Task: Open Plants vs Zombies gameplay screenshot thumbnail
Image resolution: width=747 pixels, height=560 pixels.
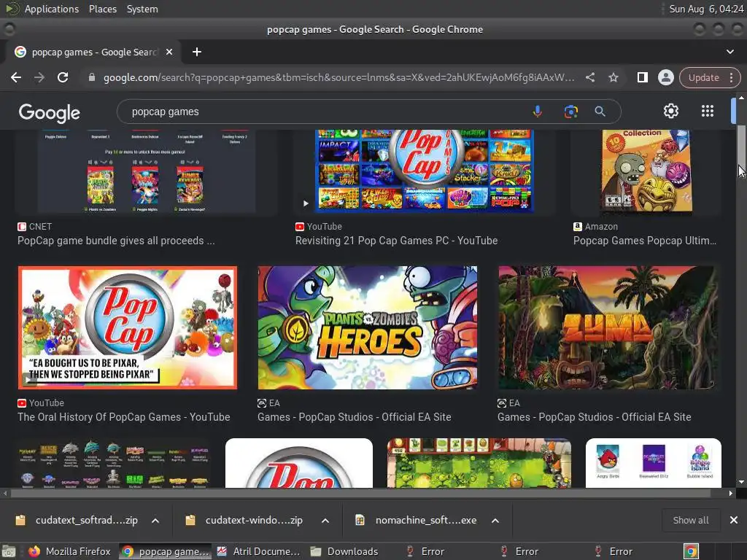Action: click(479, 463)
